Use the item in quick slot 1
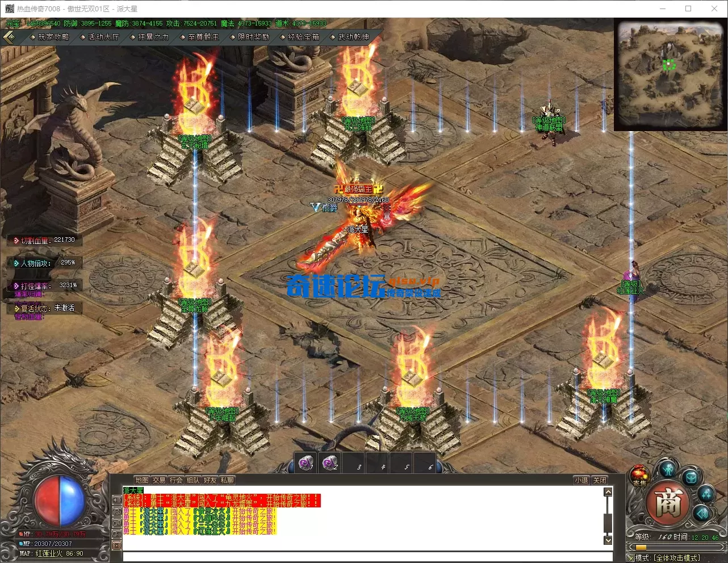Viewport: 728px width, 563px height. point(306,464)
